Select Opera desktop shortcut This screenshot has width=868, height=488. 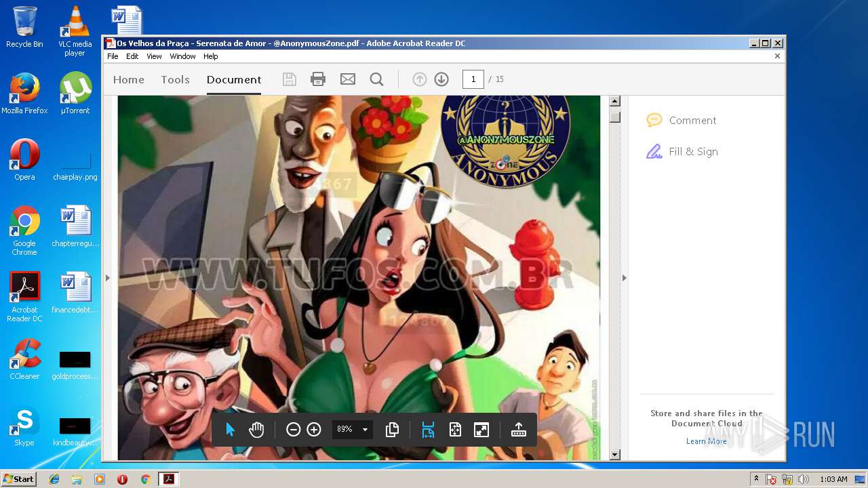pos(24,160)
